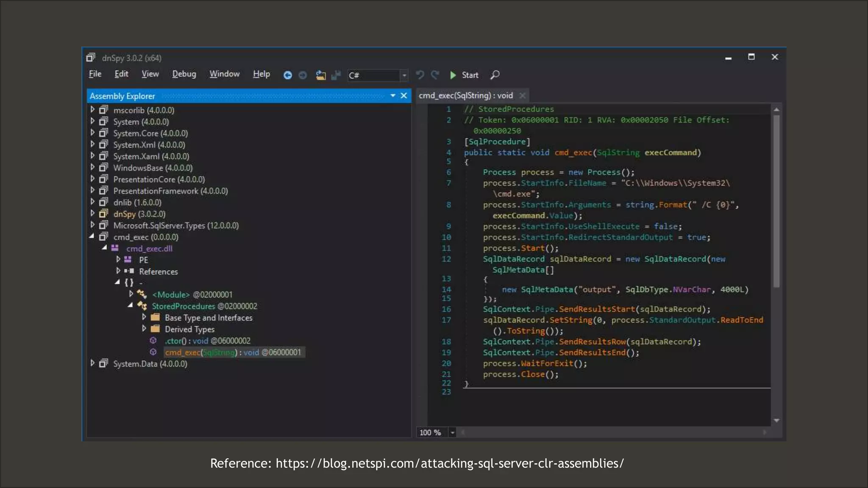The width and height of the screenshot is (868, 488).
Task: Expand the mscorlib assembly node
Action: tap(92, 110)
